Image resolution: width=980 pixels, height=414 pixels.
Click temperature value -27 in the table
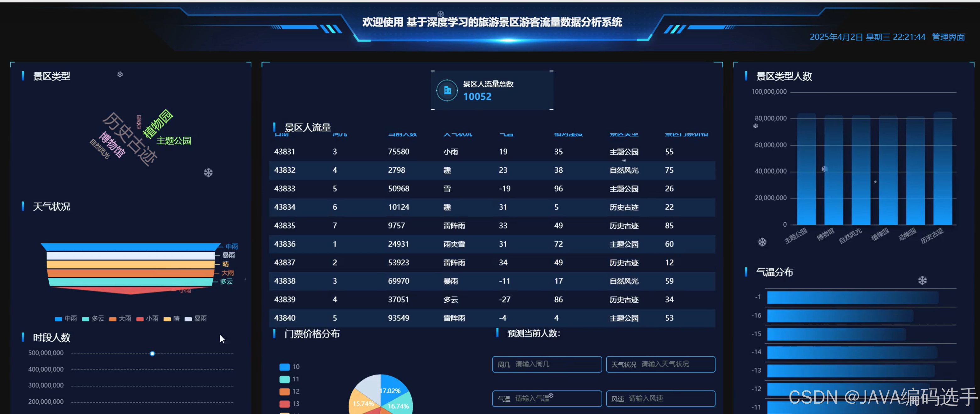(504, 300)
